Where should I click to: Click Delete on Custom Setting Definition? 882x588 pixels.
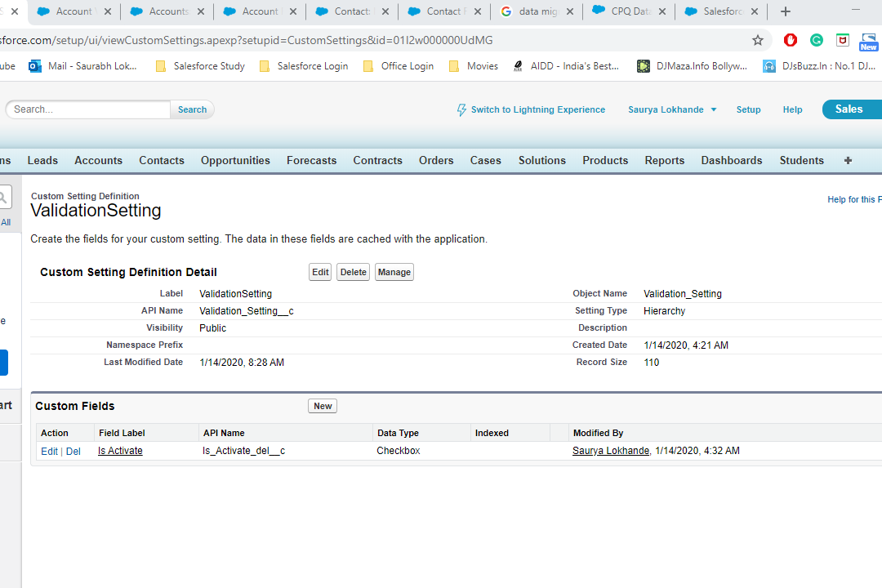[354, 272]
